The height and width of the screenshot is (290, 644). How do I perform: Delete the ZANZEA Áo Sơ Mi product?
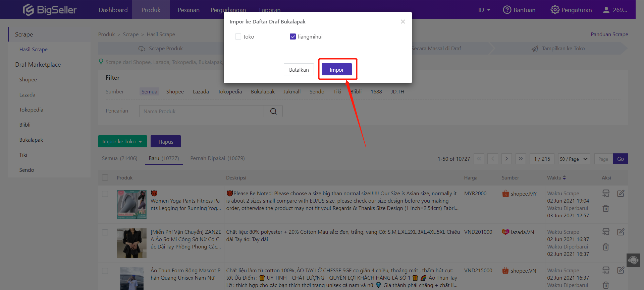pos(606,247)
